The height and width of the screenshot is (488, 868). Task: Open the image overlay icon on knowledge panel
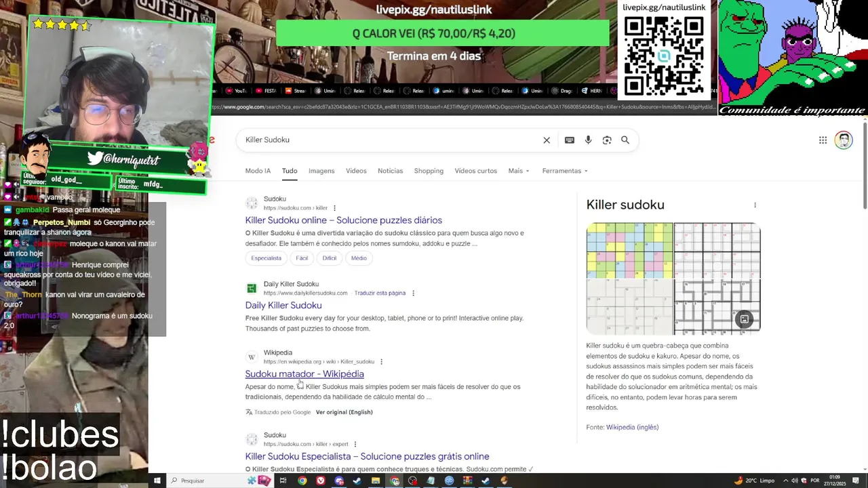pyautogui.click(x=745, y=319)
